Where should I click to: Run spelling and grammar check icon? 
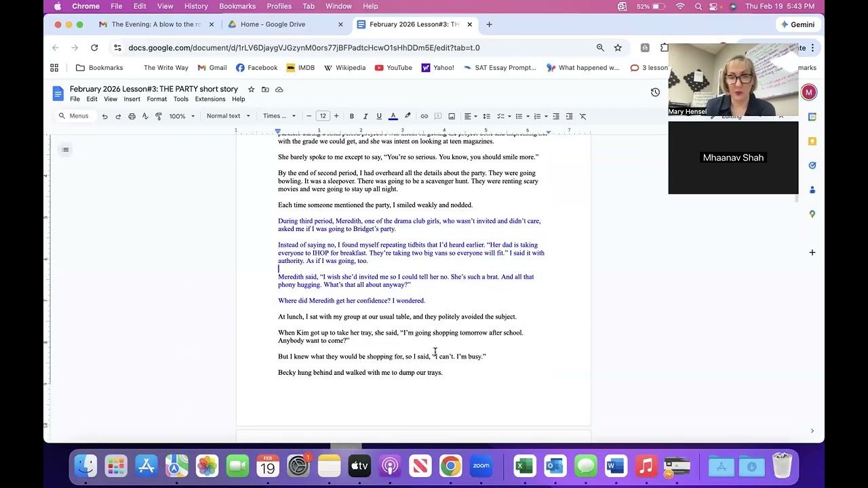pos(145,116)
